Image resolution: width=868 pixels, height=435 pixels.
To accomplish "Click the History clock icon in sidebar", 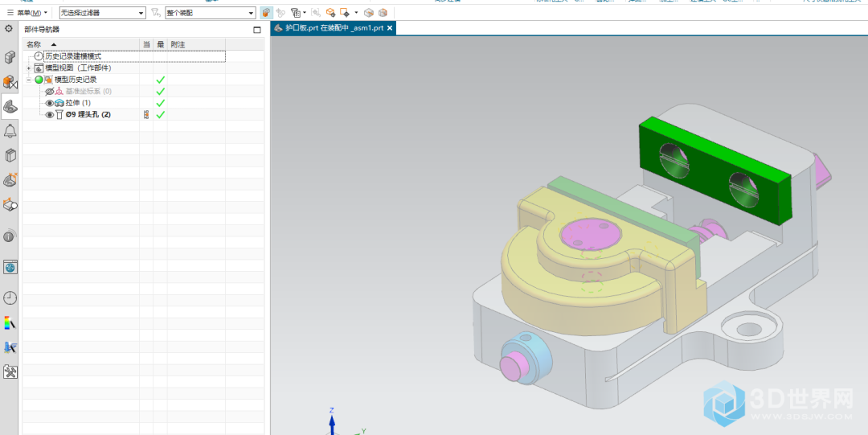I will click(x=10, y=298).
